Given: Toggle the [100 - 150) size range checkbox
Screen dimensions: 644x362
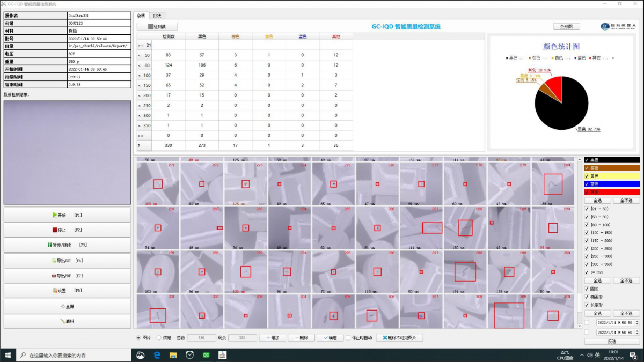Looking at the screenshot, I should tap(587, 233).
